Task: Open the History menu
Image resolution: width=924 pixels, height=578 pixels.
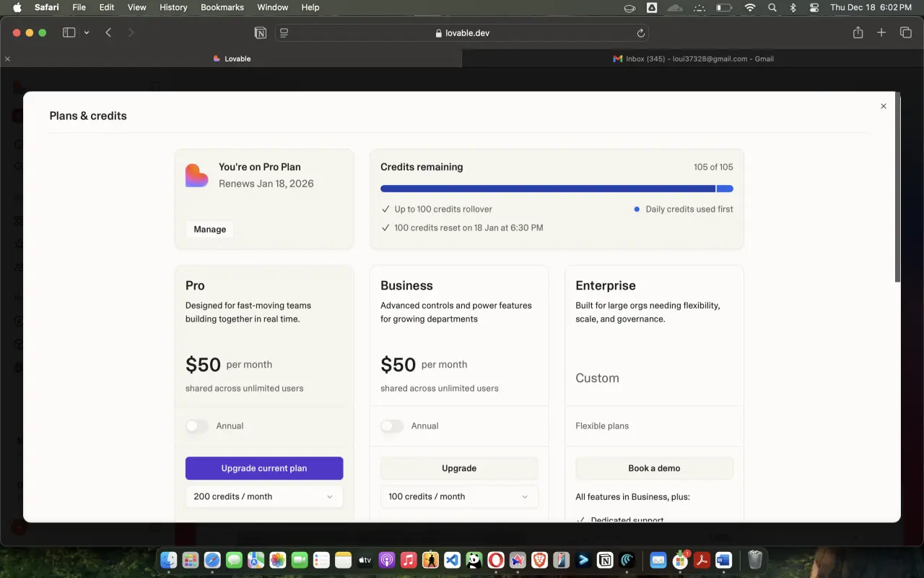Action: [173, 7]
